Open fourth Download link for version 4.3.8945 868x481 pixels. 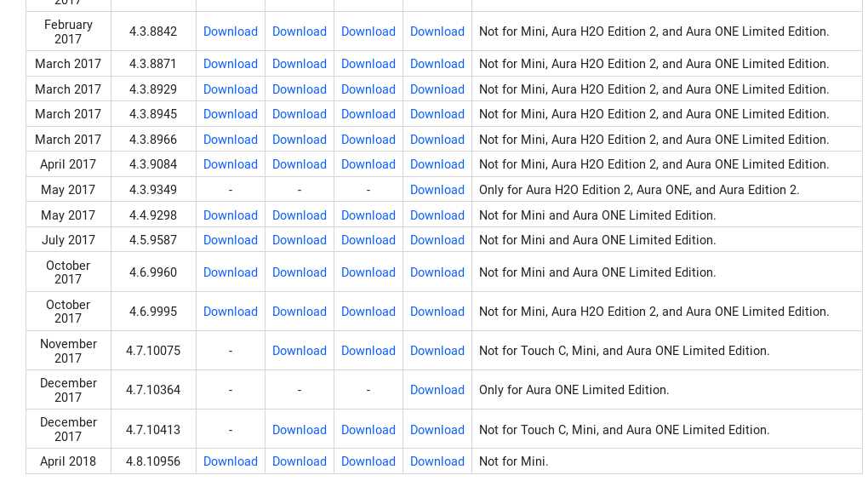point(437,114)
